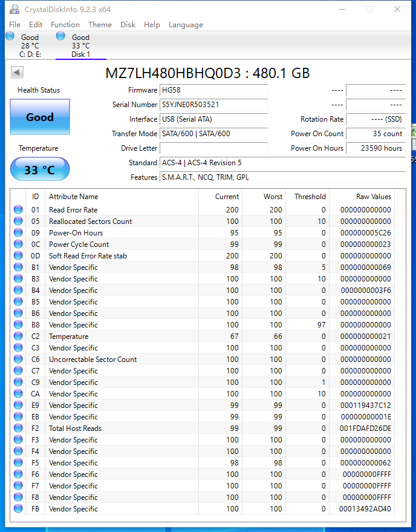Click the Attribute Name column header
This screenshot has height=532, width=416.
(122, 197)
